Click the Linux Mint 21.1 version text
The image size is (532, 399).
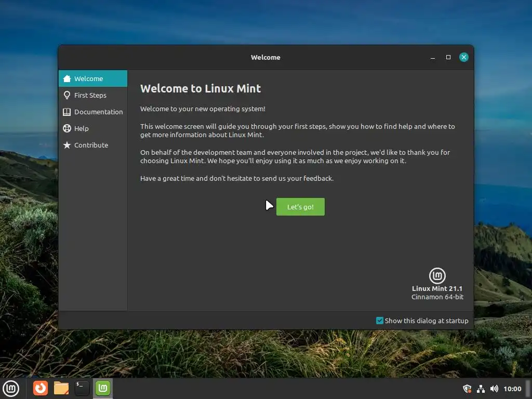tap(437, 288)
